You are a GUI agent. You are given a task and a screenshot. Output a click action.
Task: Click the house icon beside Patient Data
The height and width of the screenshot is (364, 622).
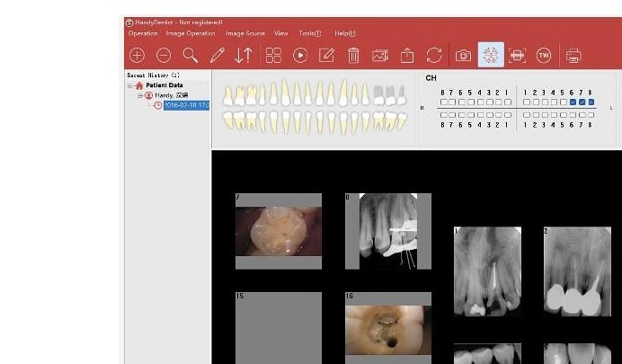pyautogui.click(x=138, y=85)
